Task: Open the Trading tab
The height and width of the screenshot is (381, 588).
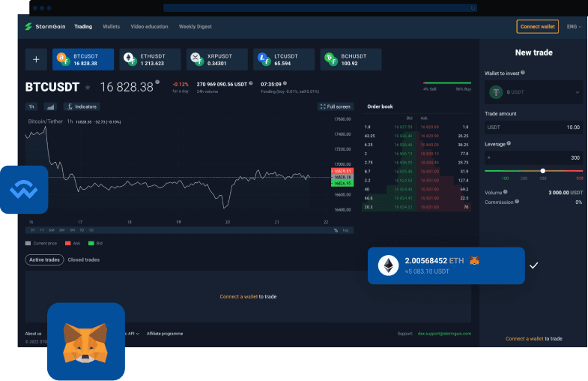Action: click(83, 27)
